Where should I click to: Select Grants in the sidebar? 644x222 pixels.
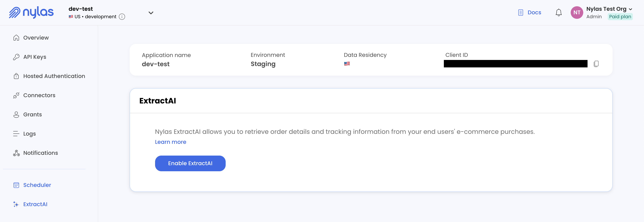click(33, 114)
